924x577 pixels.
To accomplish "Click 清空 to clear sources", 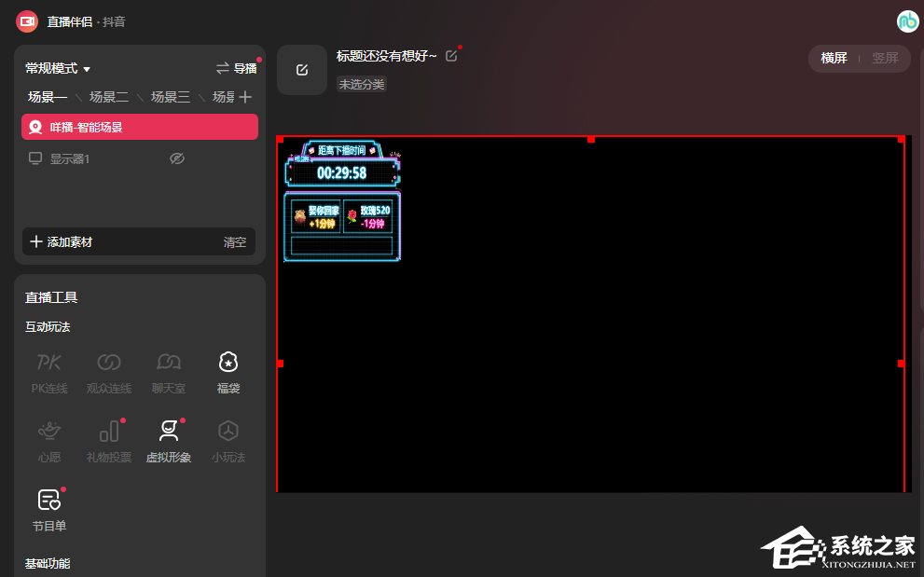I will (235, 242).
